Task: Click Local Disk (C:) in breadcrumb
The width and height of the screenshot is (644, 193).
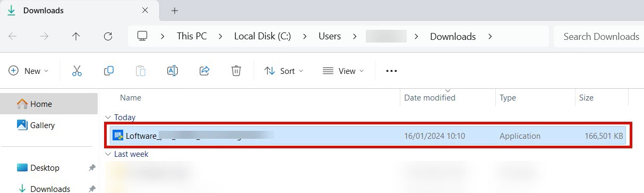Action: point(262,37)
